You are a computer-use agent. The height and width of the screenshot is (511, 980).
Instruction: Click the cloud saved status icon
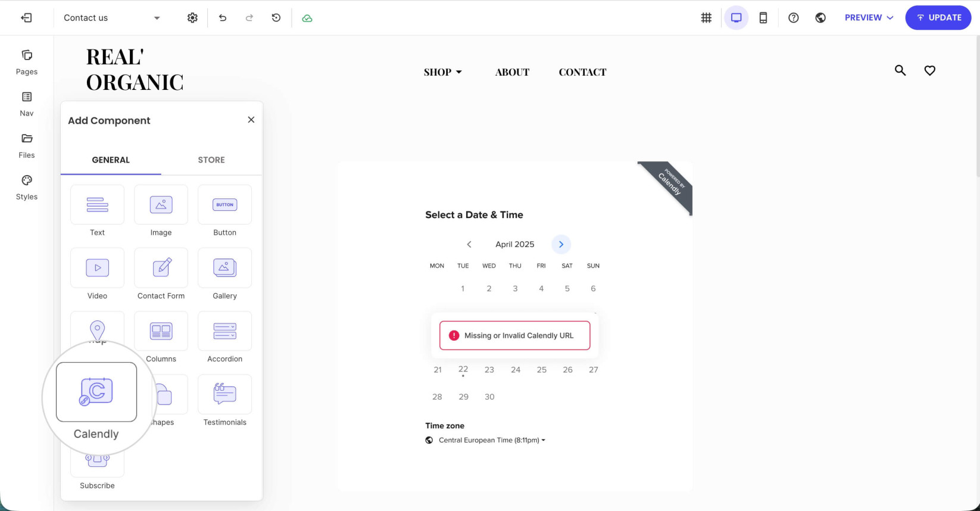pyautogui.click(x=307, y=18)
